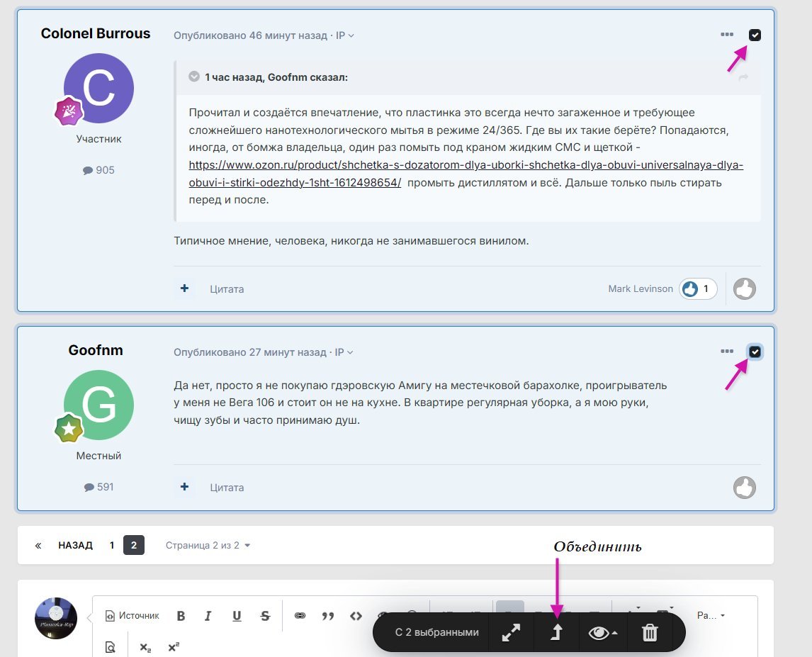
Task: Insert a link using the chain icon
Action: coord(300,616)
